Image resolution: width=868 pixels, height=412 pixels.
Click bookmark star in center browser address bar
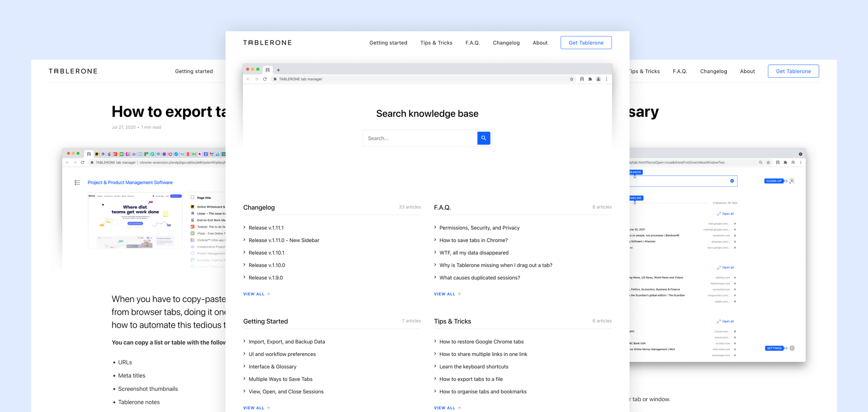point(572,79)
